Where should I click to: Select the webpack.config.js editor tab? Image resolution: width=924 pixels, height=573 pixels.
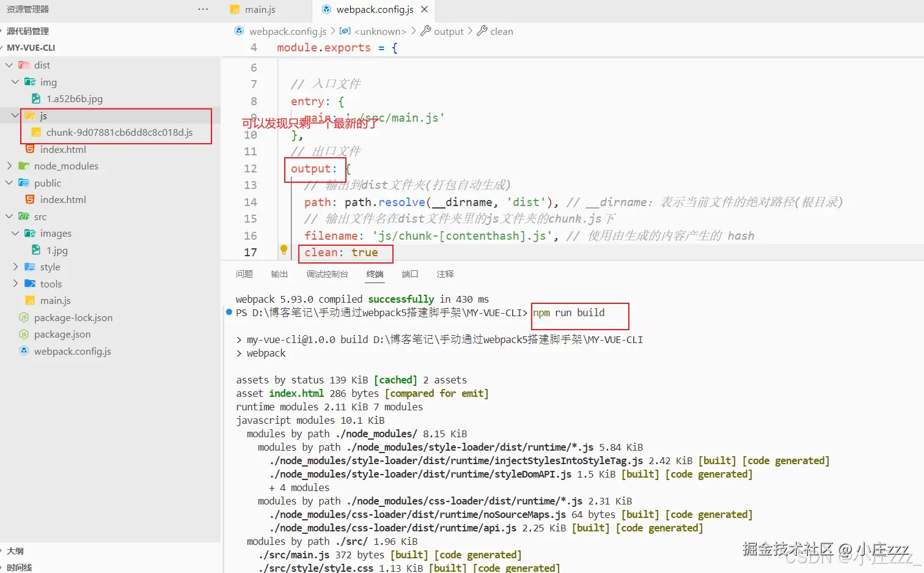point(374,10)
